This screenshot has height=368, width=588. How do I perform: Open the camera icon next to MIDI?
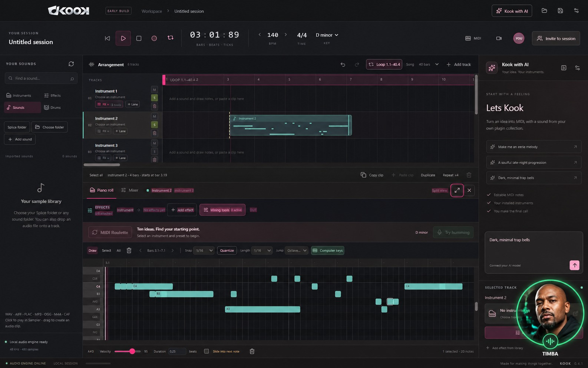tap(499, 38)
